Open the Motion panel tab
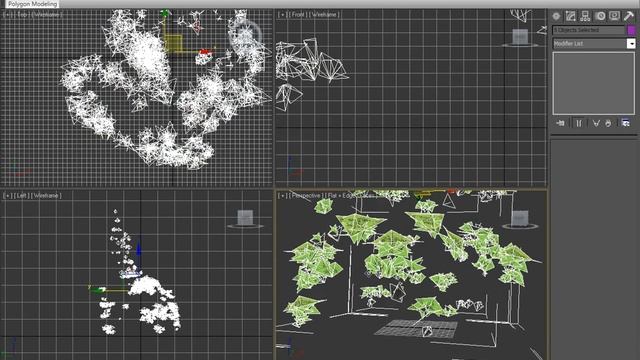 click(x=600, y=16)
